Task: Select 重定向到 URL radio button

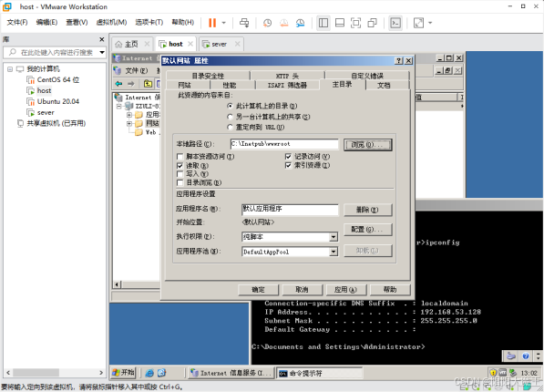Action: coord(230,127)
